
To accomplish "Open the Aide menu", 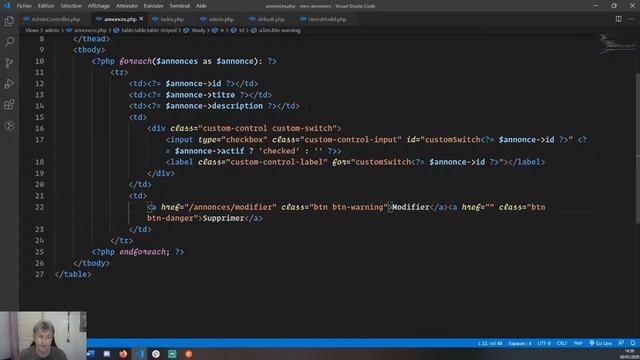I will (201, 6).
